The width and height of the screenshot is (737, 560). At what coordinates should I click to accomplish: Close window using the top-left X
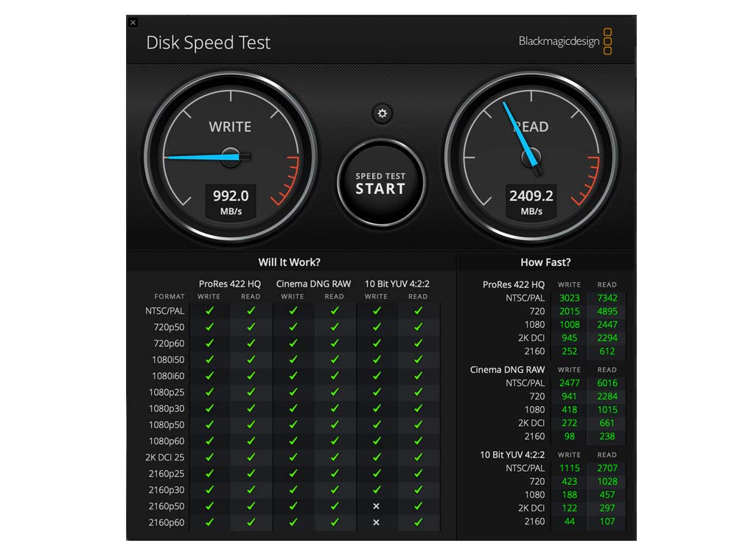[x=133, y=23]
